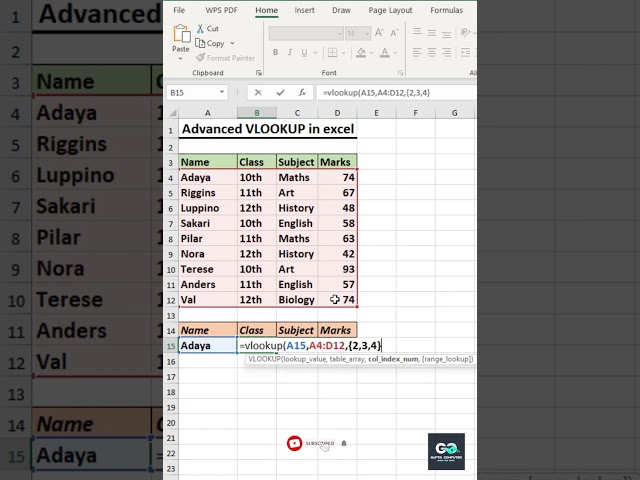Select column A header
Screen dimensions: 640x480
coord(208,113)
